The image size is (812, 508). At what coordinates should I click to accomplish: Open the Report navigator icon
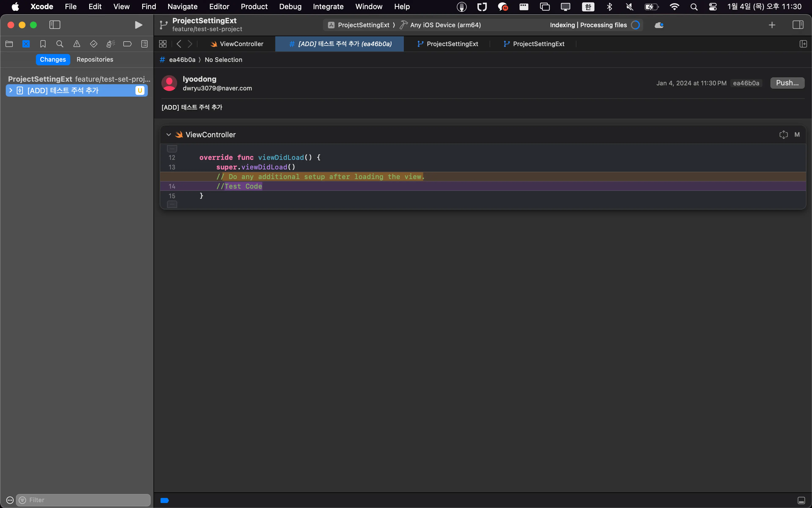pos(144,44)
